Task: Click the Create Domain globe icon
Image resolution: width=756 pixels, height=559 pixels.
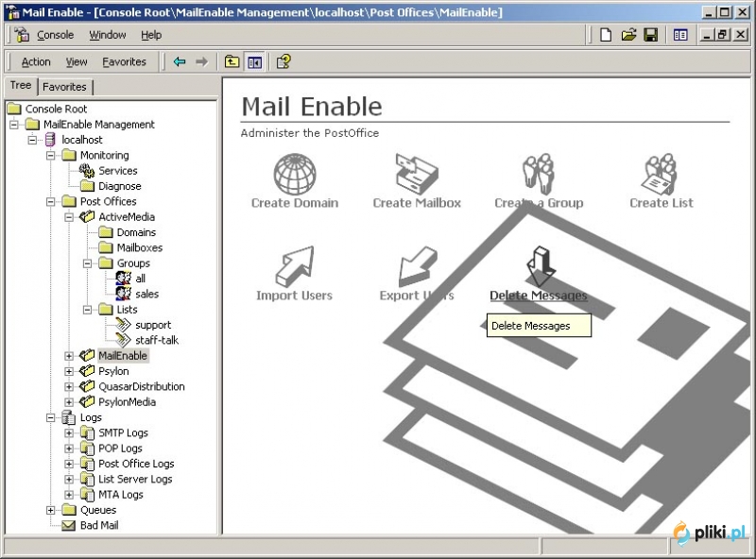Action: pos(295,174)
